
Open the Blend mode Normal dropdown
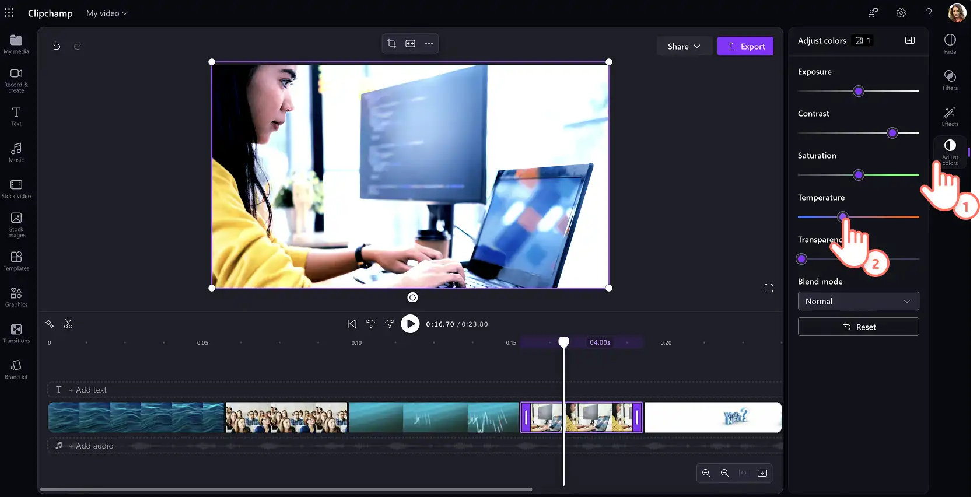point(859,301)
